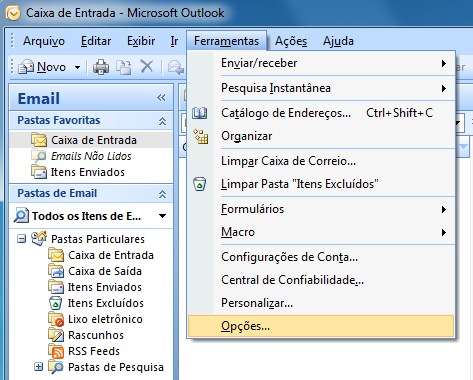Open Configurações de Conta from the menu
This screenshot has width=473, height=380.
pos(321,257)
